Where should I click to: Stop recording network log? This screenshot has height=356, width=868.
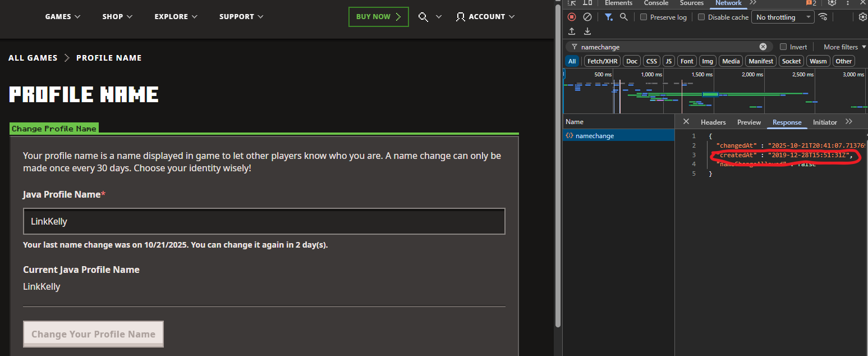click(572, 17)
